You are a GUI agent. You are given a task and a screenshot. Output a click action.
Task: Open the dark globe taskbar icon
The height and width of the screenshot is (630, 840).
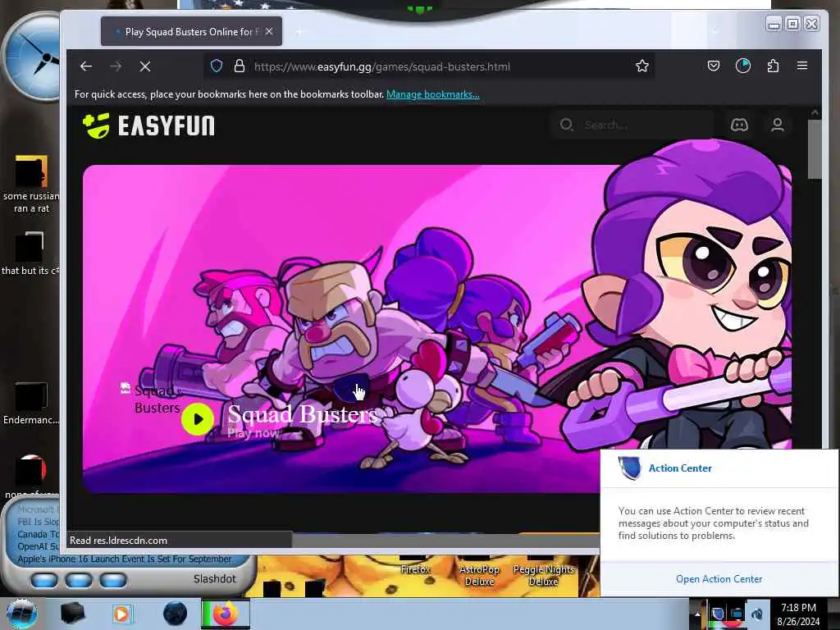(176, 614)
